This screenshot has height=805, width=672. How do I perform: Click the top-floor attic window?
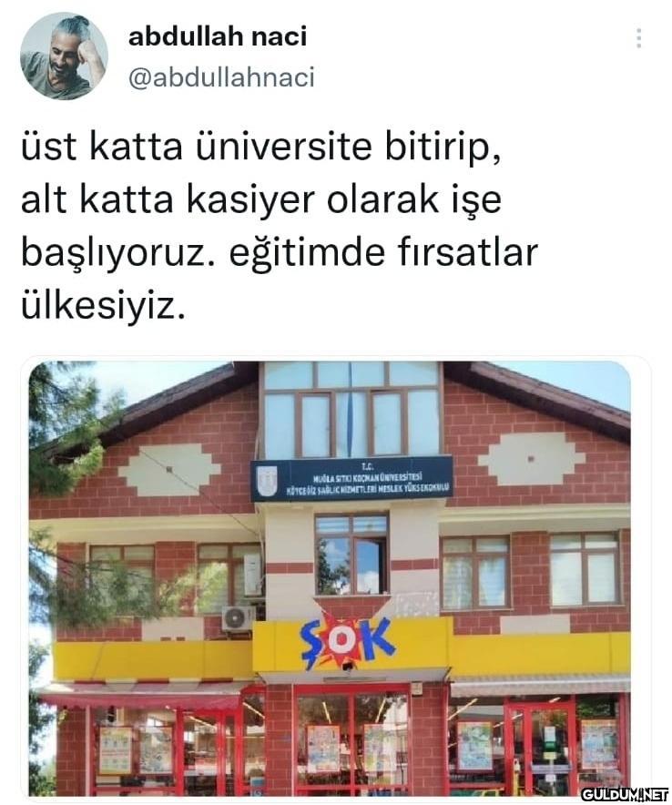click(351, 410)
